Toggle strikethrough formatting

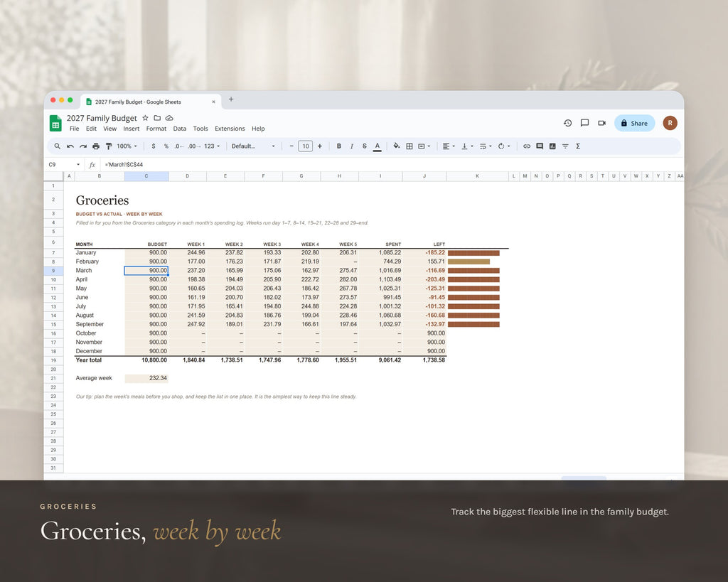[365, 146]
